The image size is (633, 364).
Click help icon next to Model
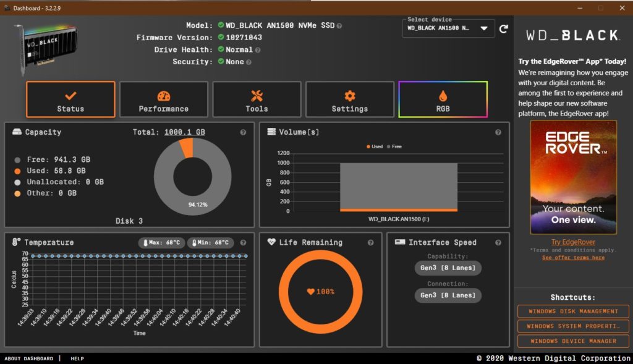tap(339, 26)
